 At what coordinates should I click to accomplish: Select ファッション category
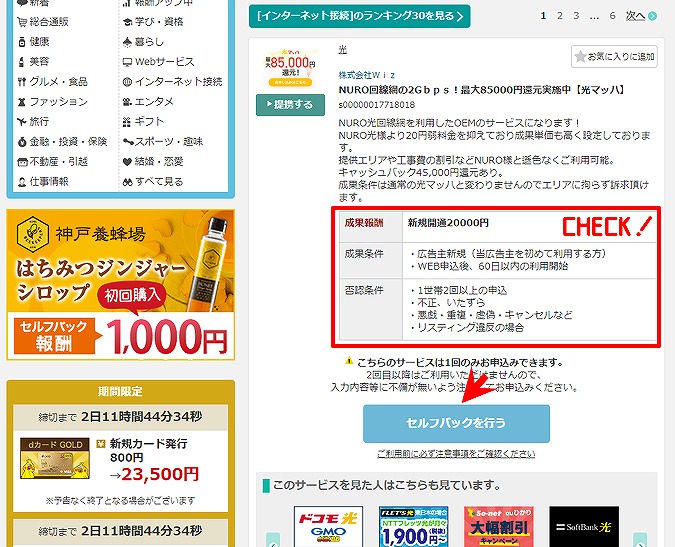click(58, 102)
